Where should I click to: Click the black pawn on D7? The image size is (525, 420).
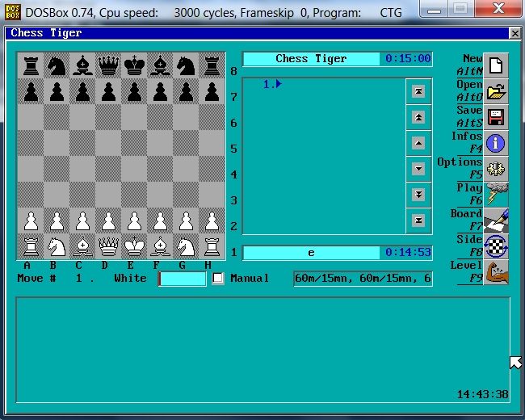108,92
